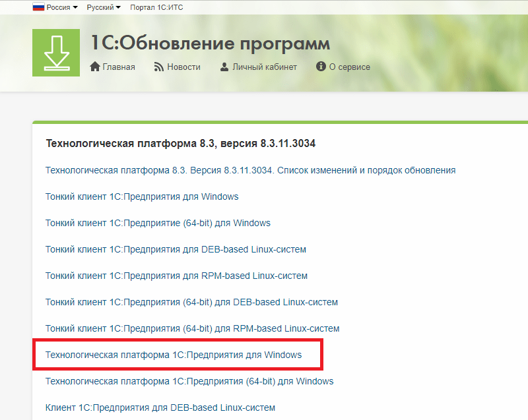Image resolution: width=528 pixels, height=420 pixels.
Task: Open Клиент 1С:Предприятия для DEB-based Linux-систем
Action: click(x=160, y=407)
